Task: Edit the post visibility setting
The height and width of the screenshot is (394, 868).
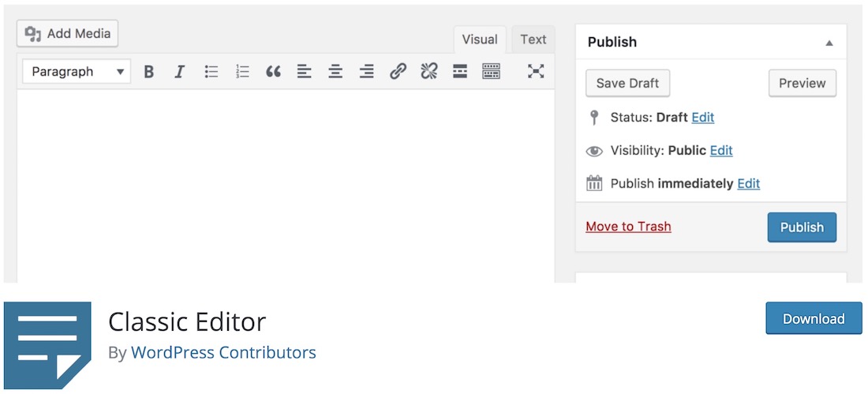Action: click(x=721, y=151)
